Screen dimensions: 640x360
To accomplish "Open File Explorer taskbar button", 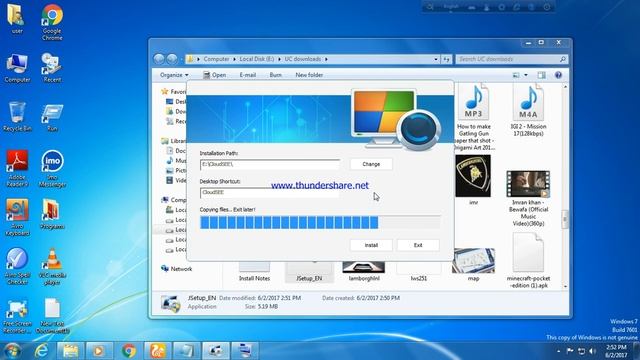I will pos(70,351).
